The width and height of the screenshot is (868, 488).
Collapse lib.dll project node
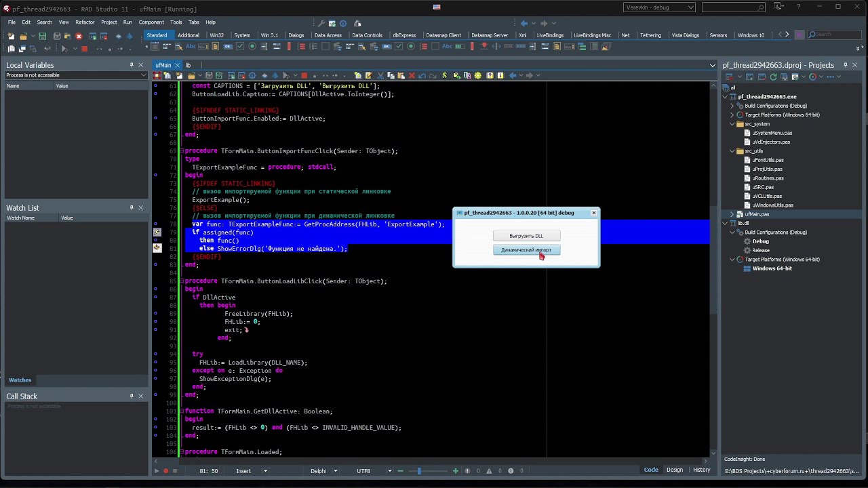(x=725, y=223)
